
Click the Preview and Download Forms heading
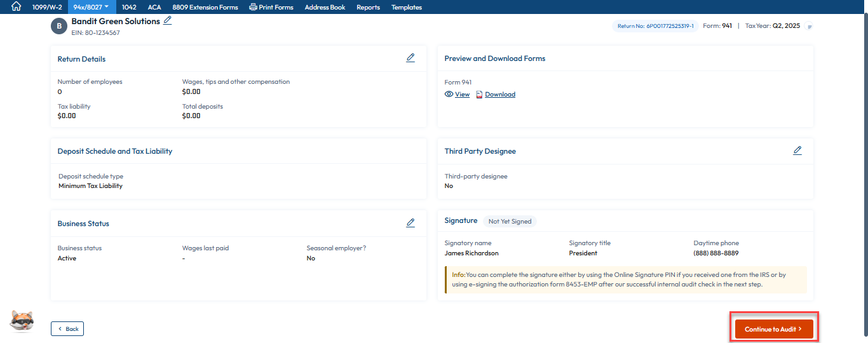(495, 58)
